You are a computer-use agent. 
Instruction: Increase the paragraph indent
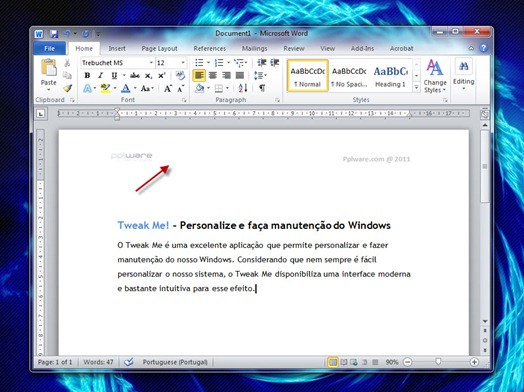274,62
